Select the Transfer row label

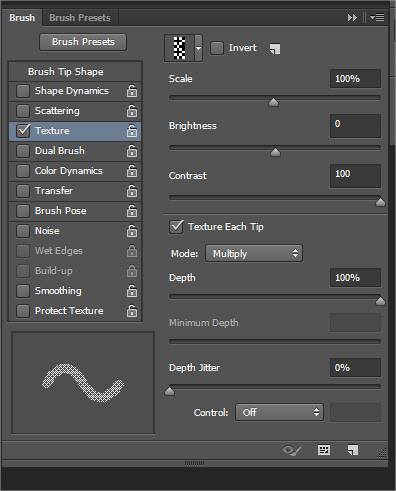[x=54, y=191]
